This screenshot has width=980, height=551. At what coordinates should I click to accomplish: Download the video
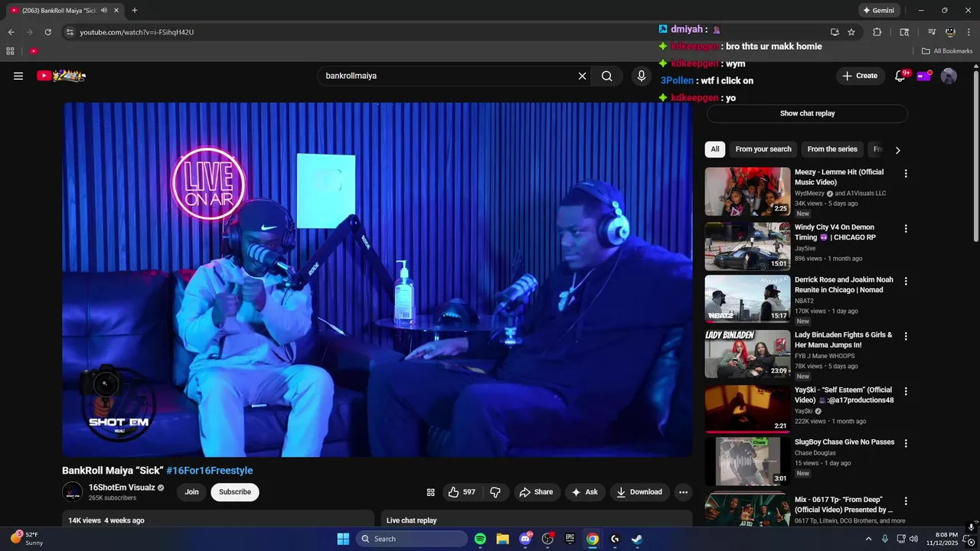coord(640,492)
